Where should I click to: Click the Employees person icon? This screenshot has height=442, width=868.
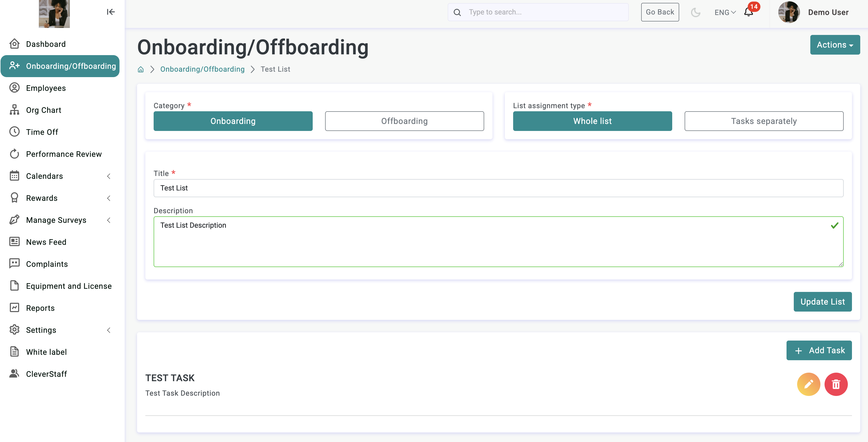[14, 88]
